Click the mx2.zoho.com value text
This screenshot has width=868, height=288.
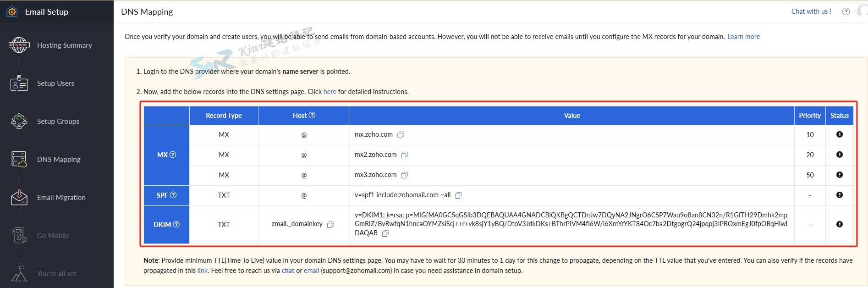coord(376,155)
